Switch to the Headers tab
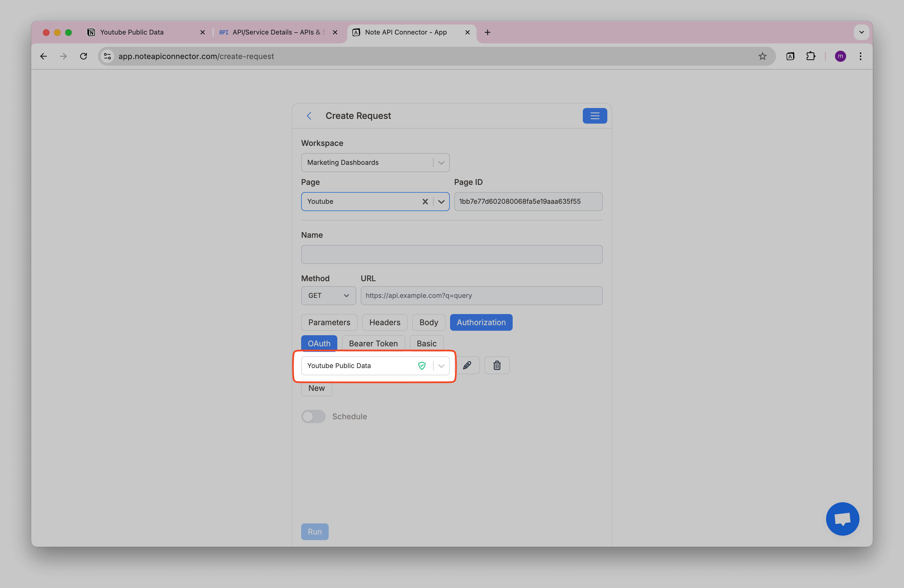904x588 pixels. 384,322
